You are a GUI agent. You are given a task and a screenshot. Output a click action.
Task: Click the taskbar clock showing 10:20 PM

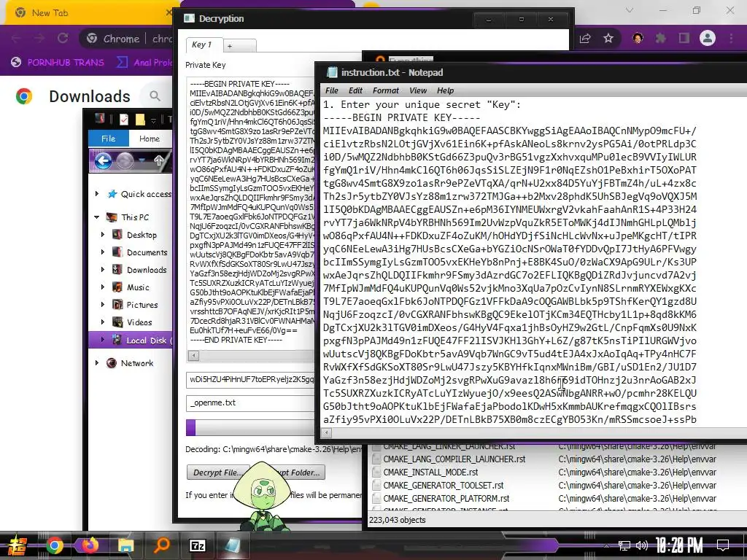(679, 545)
